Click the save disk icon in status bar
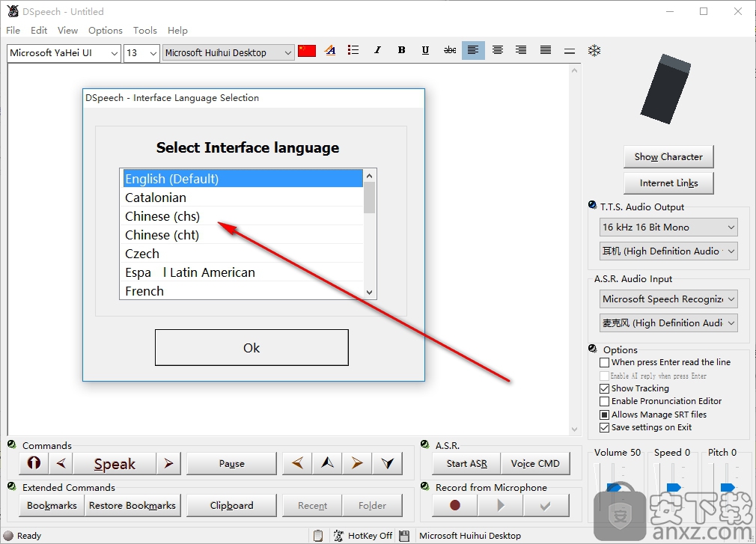 (404, 535)
